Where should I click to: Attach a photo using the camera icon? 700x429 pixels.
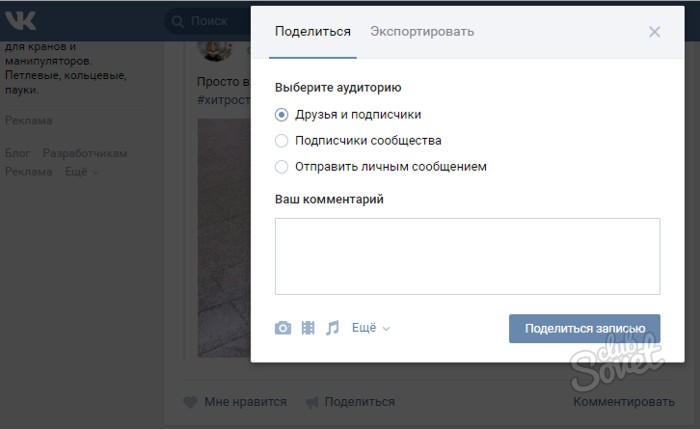click(x=283, y=328)
